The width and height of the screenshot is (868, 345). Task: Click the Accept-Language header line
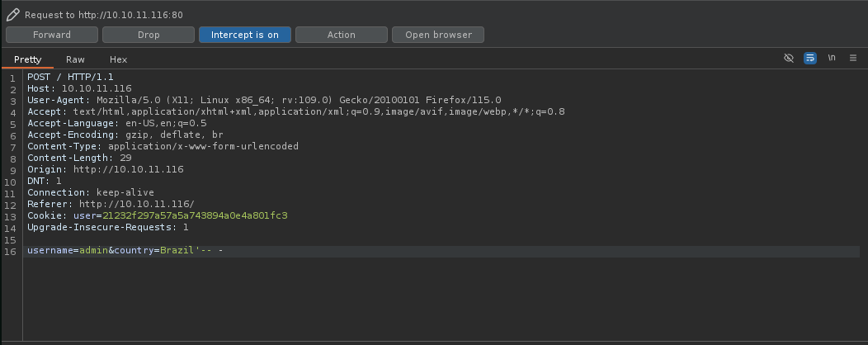117,123
